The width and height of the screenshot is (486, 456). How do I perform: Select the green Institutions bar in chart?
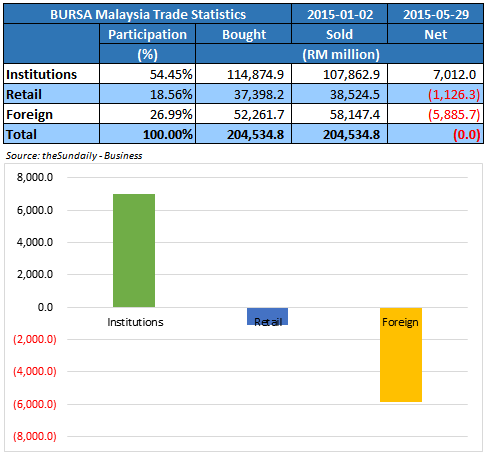pyautogui.click(x=134, y=250)
